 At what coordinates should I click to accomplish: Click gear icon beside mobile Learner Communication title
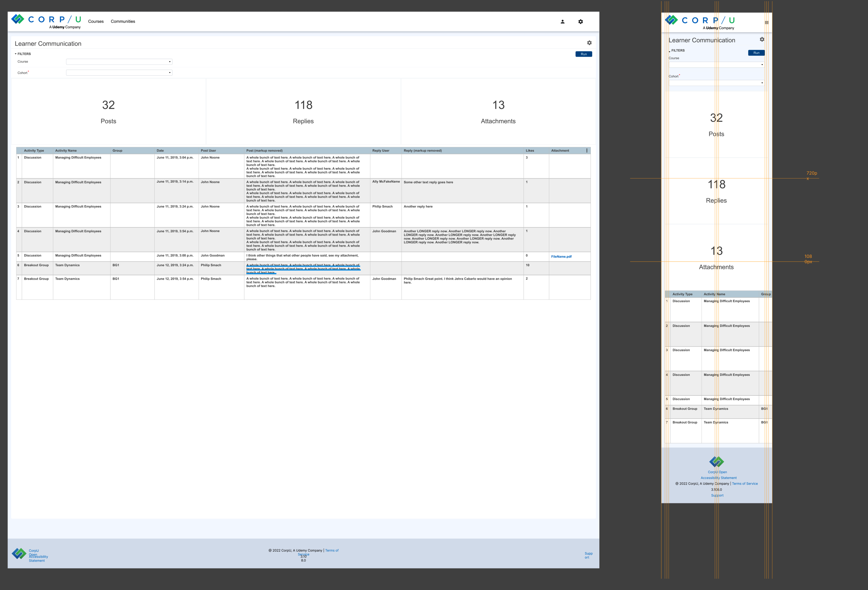762,39
